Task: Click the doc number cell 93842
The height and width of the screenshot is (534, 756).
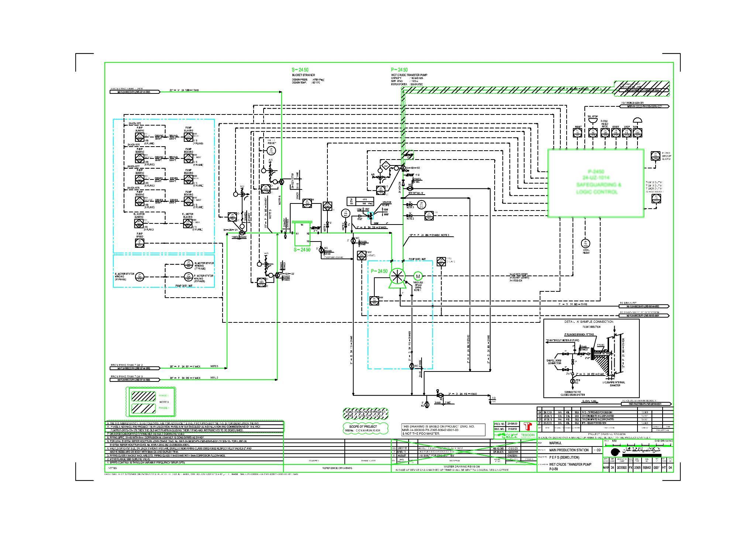Action: coord(646,468)
